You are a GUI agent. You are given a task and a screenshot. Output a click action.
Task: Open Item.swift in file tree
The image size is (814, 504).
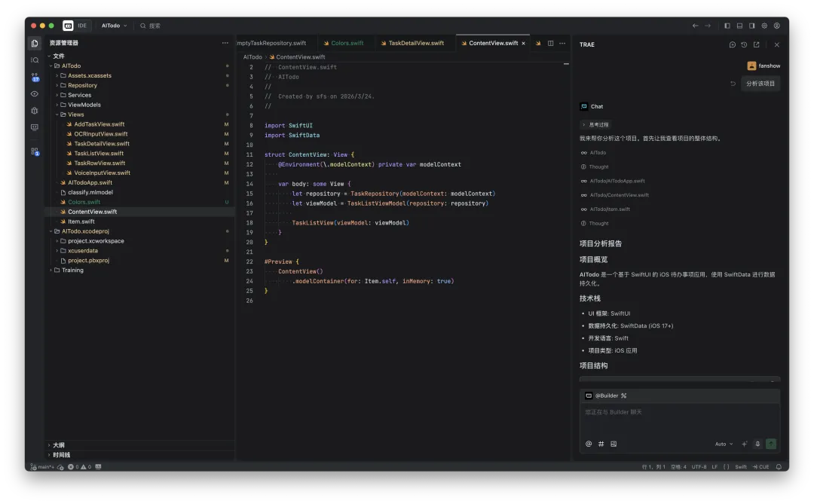click(81, 221)
